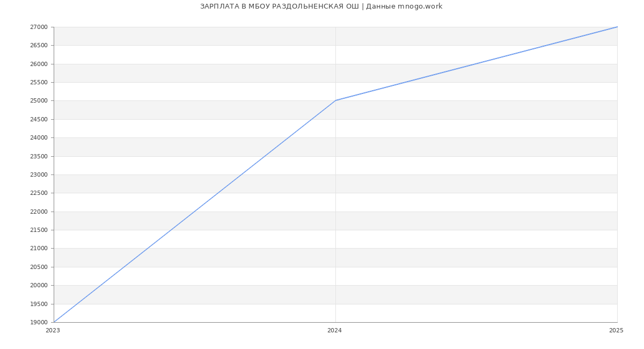
Task: Click the 27000 y-axis label
Action: point(39,27)
